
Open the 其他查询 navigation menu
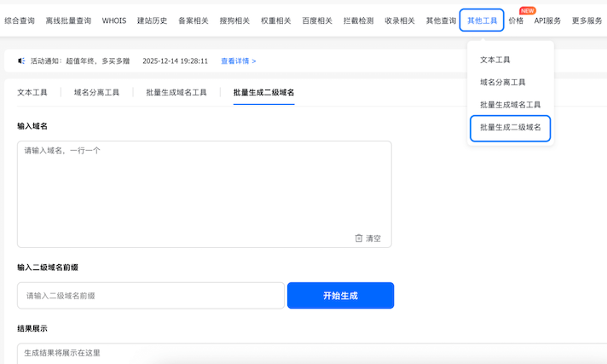(441, 20)
